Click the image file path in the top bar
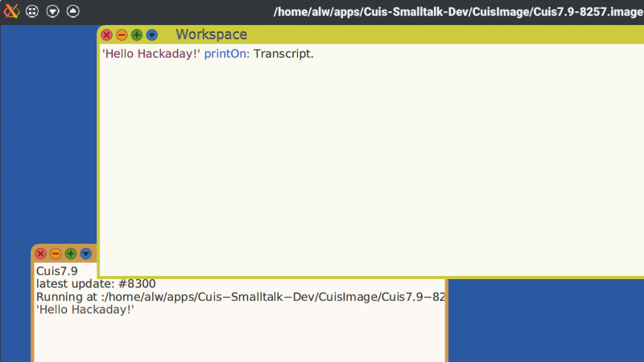 [x=458, y=12]
